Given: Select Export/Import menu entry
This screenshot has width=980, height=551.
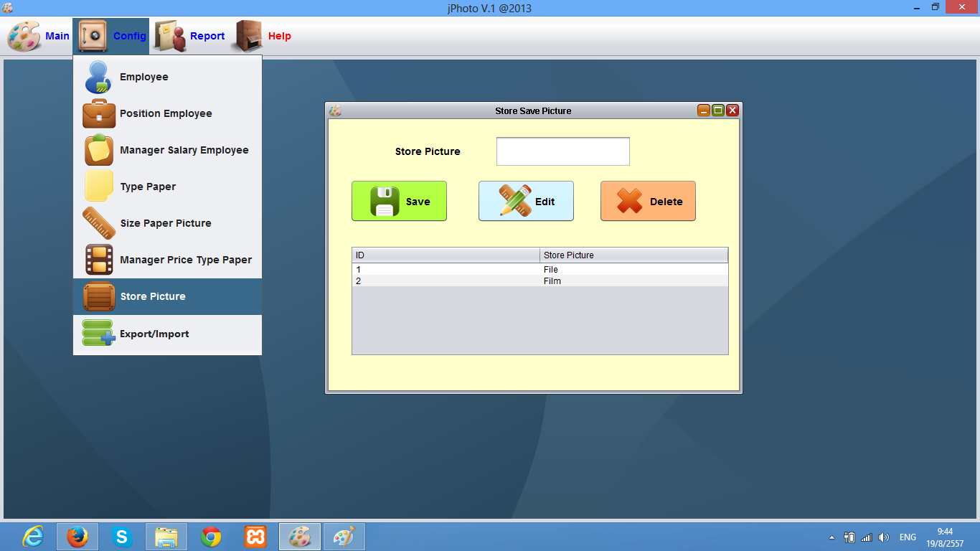Looking at the screenshot, I should 167,334.
